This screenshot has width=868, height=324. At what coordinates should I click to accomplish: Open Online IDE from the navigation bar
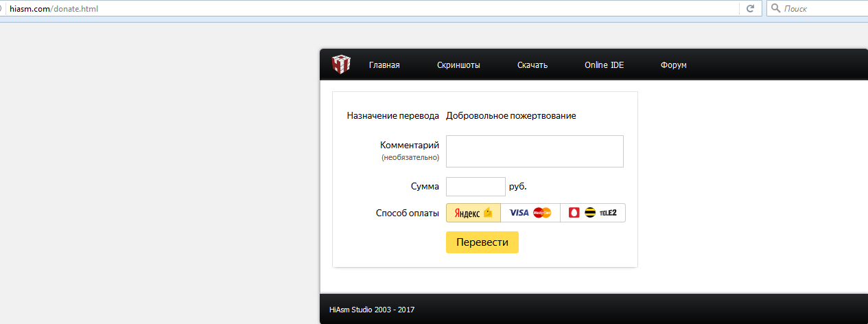point(604,65)
